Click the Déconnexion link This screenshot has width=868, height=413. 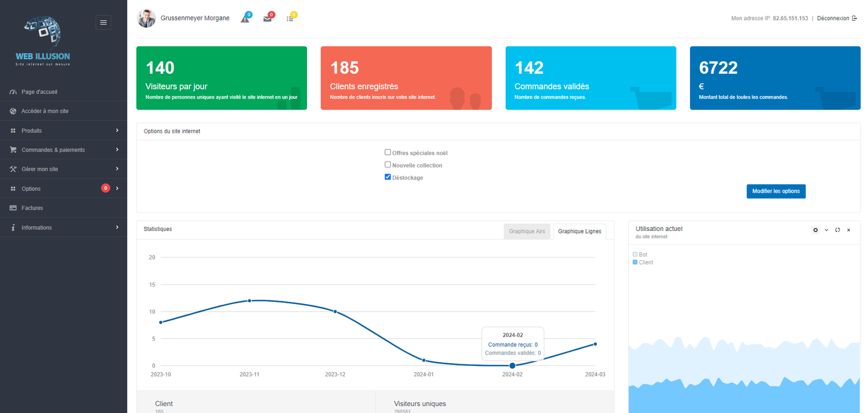(x=833, y=18)
